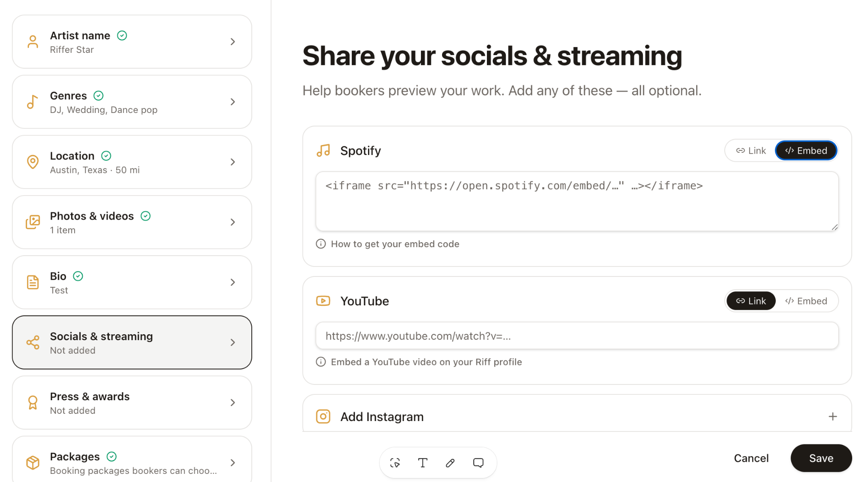Screen dimensions: 868x482
Task: Open Genres section via its chevron
Action: [x=233, y=102]
